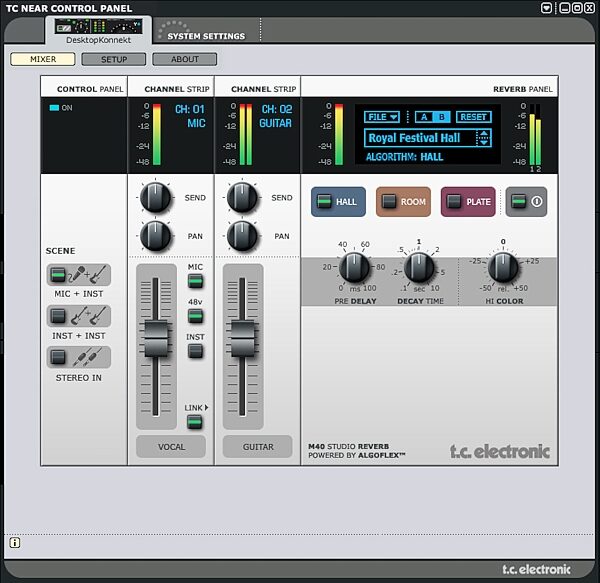Click the Guitar channel fader handle
The image size is (600, 583).
[243, 339]
